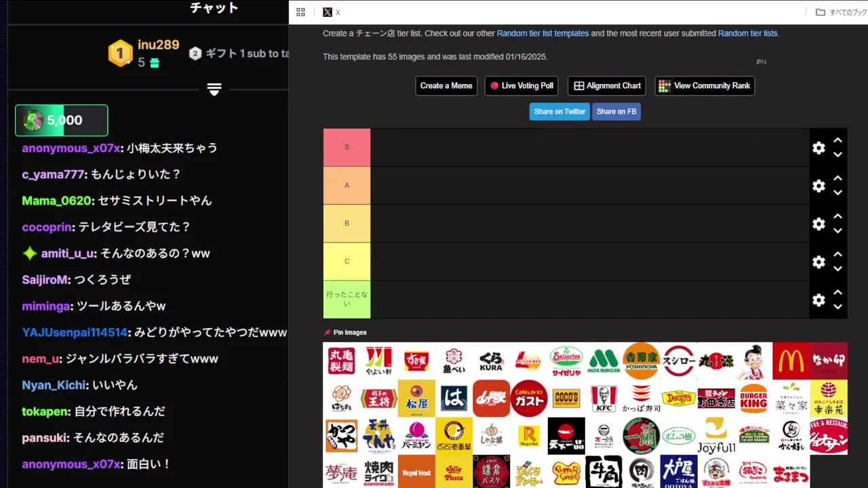Select the CoCo壱番屋 logo image
Screen dimensions: 868x488
[454, 435]
